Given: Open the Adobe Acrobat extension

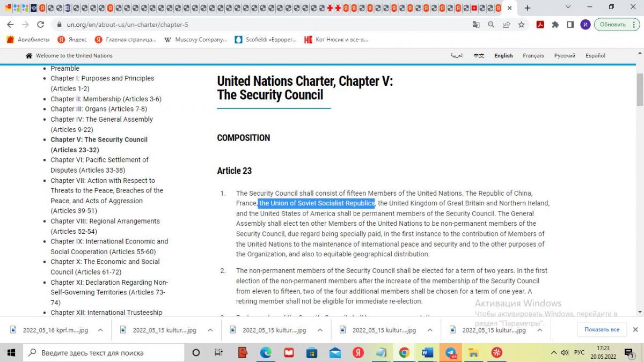Looking at the screenshot, I should [x=540, y=25].
